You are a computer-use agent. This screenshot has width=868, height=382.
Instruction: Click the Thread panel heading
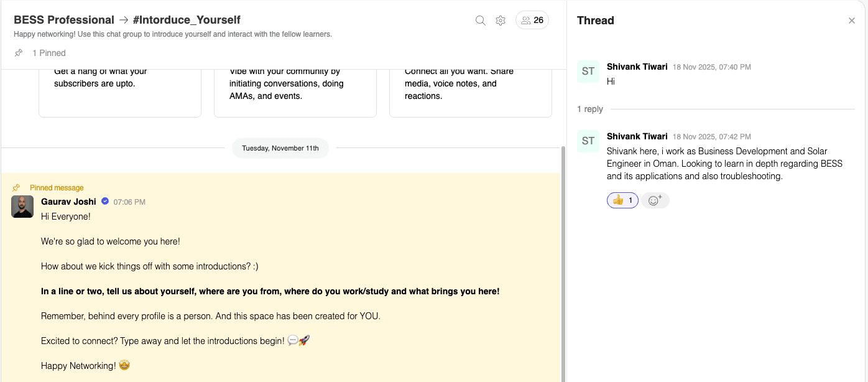(596, 21)
